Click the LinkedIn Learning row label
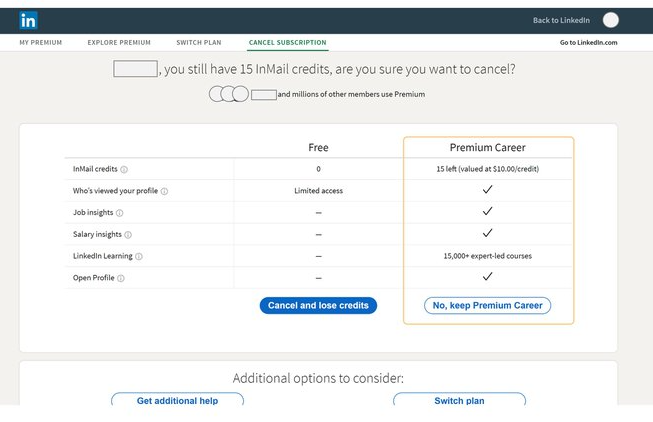This screenshot has width=653, height=422. (102, 256)
